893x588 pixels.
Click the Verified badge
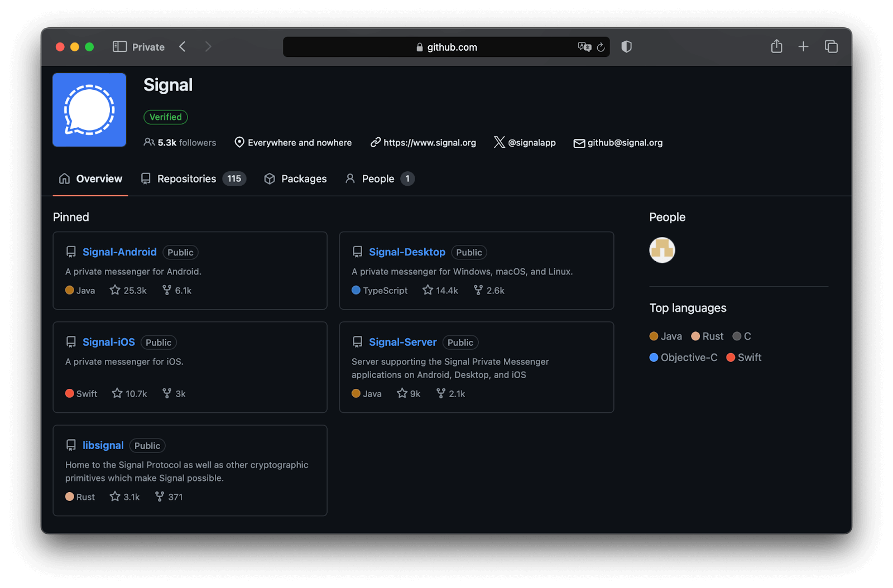165,117
